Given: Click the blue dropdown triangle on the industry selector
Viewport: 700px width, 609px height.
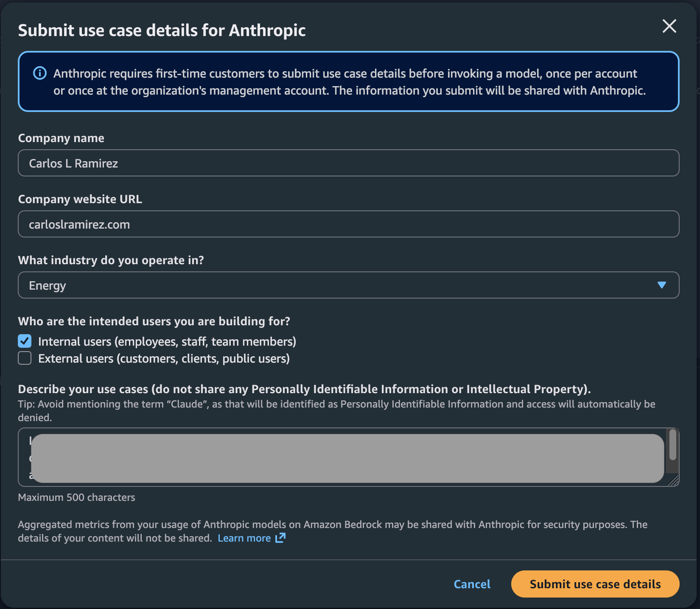Looking at the screenshot, I should pos(663,285).
